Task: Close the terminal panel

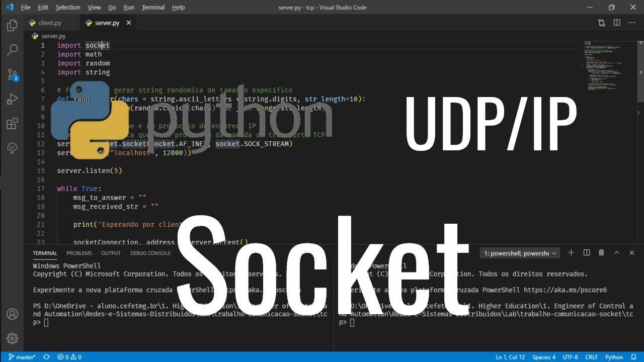Action: pyautogui.click(x=632, y=253)
